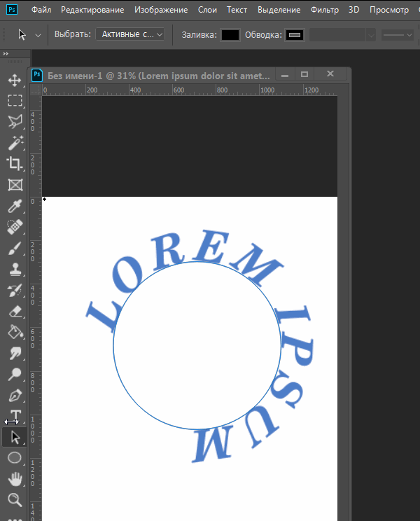The image size is (420, 521).
Task: Click the Обводка stroke swatch
Action: [295, 34]
